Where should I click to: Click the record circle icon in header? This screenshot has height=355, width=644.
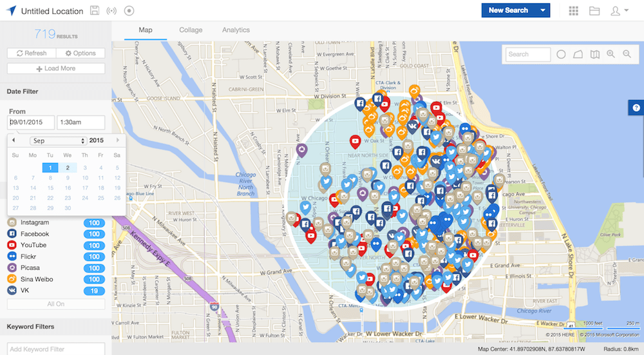click(x=129, y=11)
